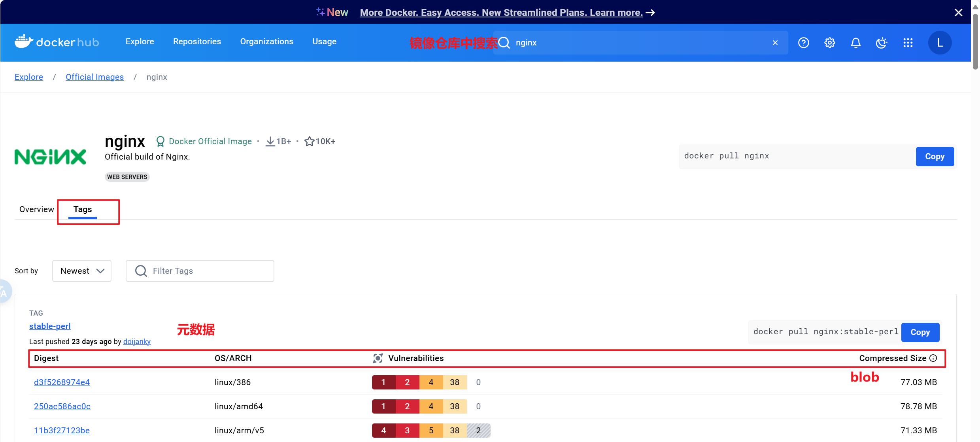Viewport: 980px width, 442px height.
Task: Open the Organizations menu item
Action: click(267, 41)
